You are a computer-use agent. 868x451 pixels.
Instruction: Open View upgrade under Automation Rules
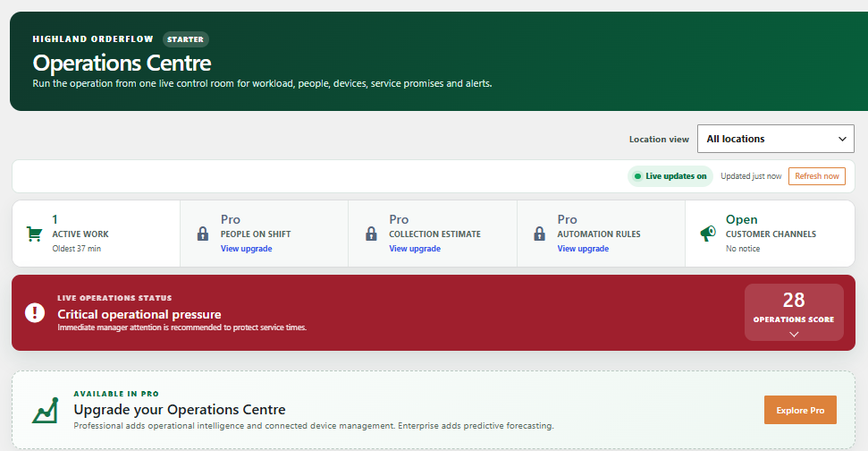583,249
